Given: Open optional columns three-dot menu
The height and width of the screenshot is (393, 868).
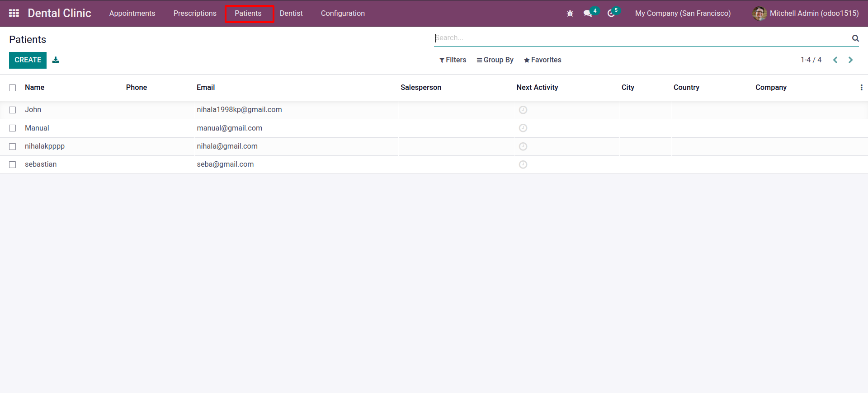Looking at the screenshot, I should [x=861, y=88].
